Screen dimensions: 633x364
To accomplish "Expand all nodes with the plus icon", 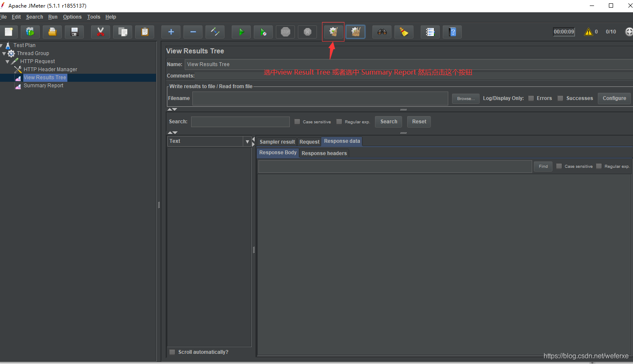I will coord(171,32).
